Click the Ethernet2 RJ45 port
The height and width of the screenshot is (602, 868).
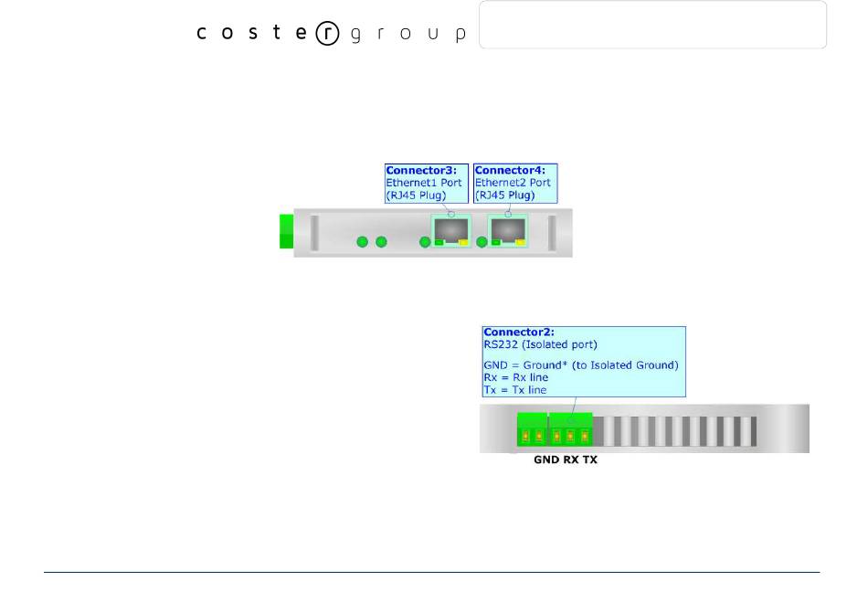pyautogui.click(x=507, y=230)
